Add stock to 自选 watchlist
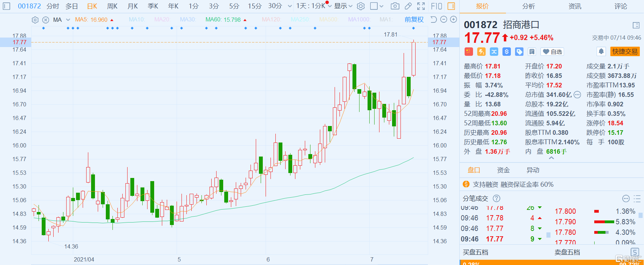Image resolution: width=644 pixels, height=265 pixels. [x=552, y=52]
